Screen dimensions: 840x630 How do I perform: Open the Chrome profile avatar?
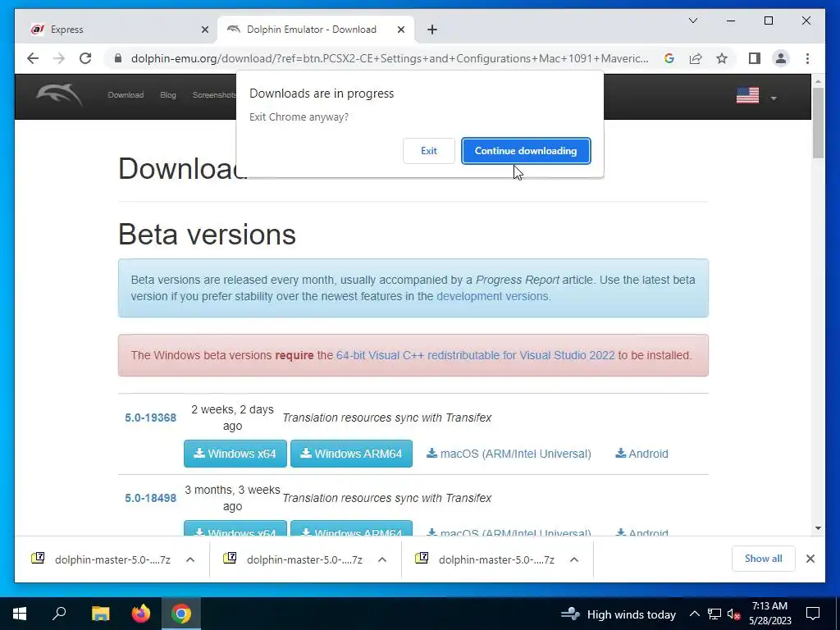781,58
